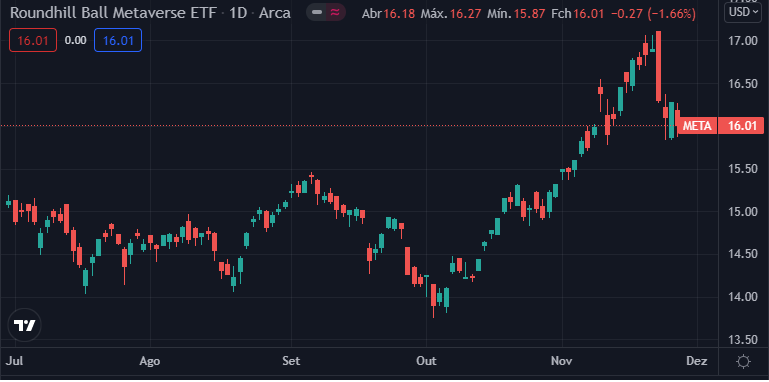
Task: Click the 0.00 spread value
Action: coord(76,40)
